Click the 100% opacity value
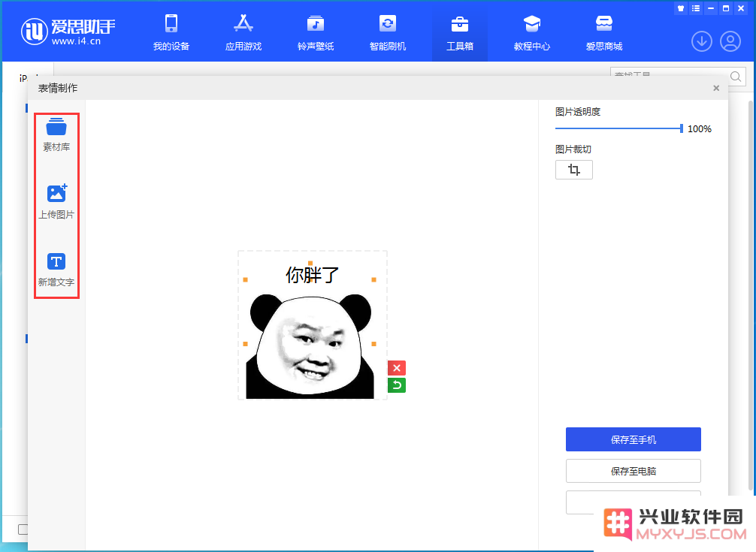The width and height of the screenshot is (756, 552). click(x=699, y=128)
